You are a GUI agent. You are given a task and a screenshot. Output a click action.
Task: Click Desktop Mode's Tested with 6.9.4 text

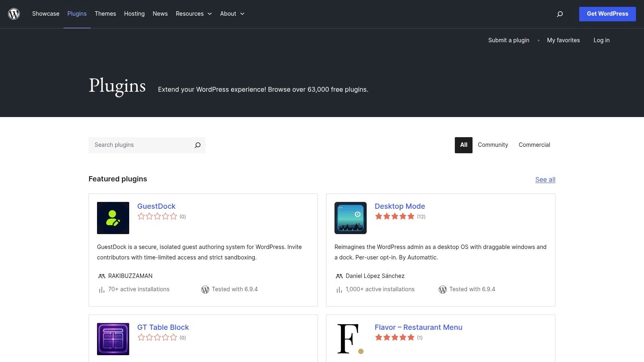pos(473,289)
